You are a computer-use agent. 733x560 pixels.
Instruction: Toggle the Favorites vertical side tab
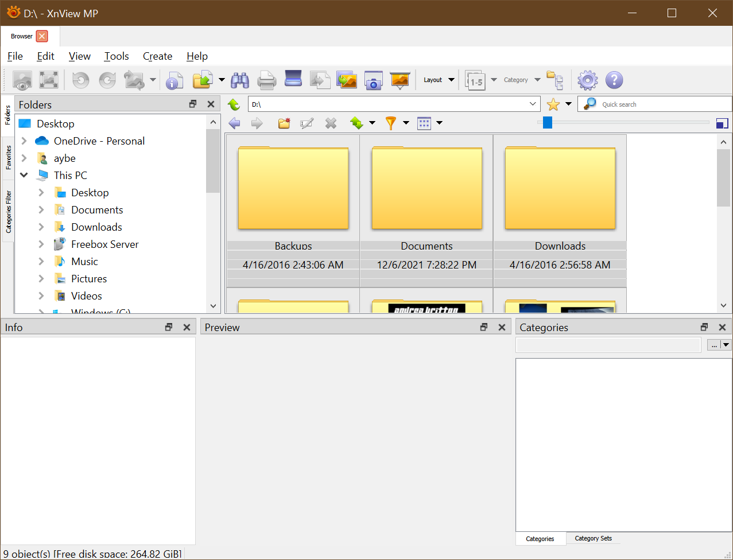(8, 157)
